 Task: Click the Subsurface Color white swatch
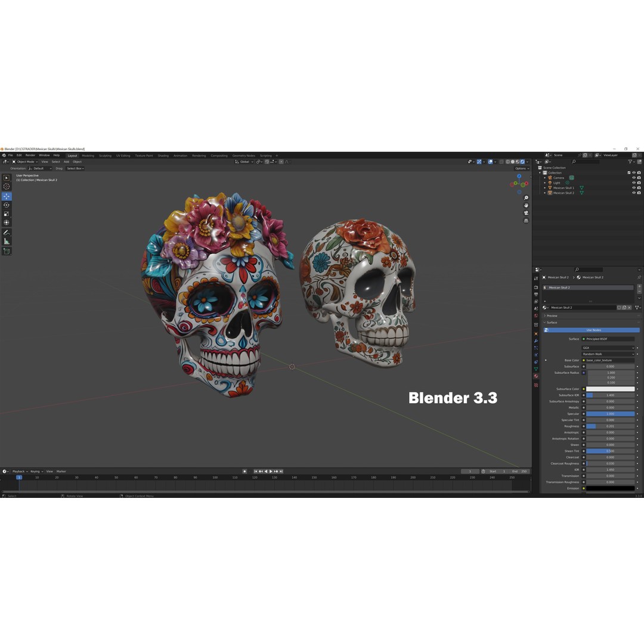coord(611,389)
